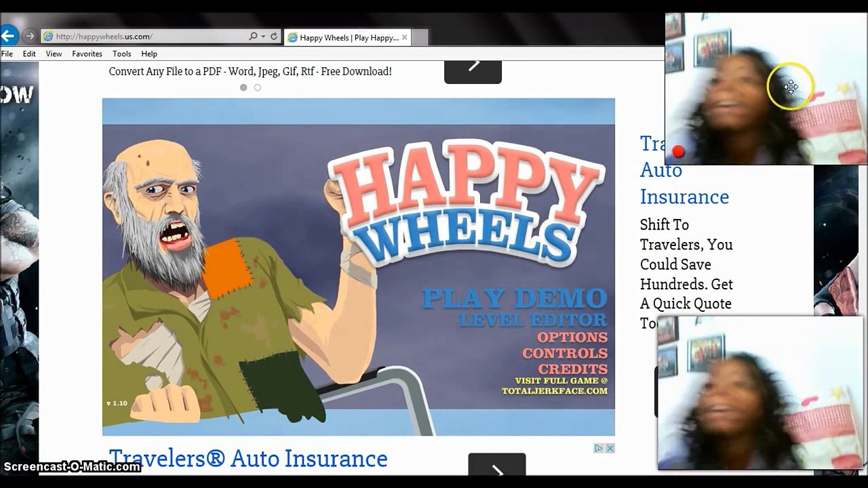The width and height of the screenshot is (868, 488).
Task: Click the move handle icon on webcam overlay
Action: (791, 87)
